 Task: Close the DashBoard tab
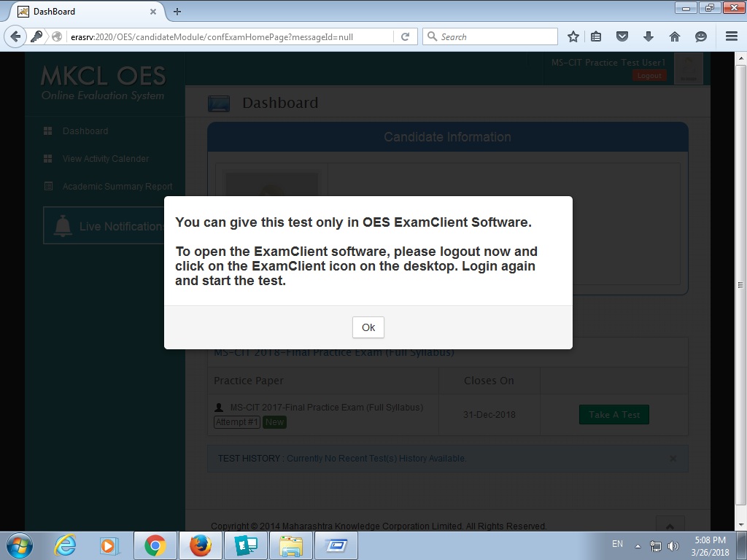pos(153,12)
